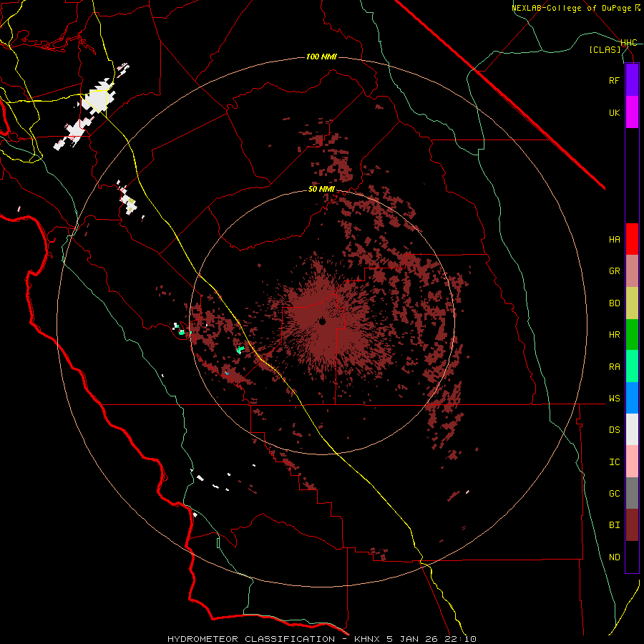The image size is (644, 644).
Task: Click the 50 NMI range ring label
Action: [321, 190]
